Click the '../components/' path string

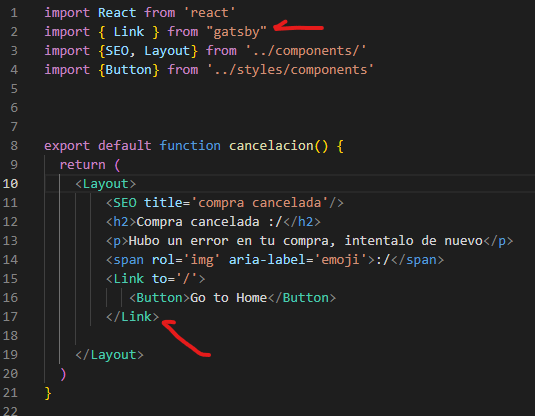(x=306, y=51)
